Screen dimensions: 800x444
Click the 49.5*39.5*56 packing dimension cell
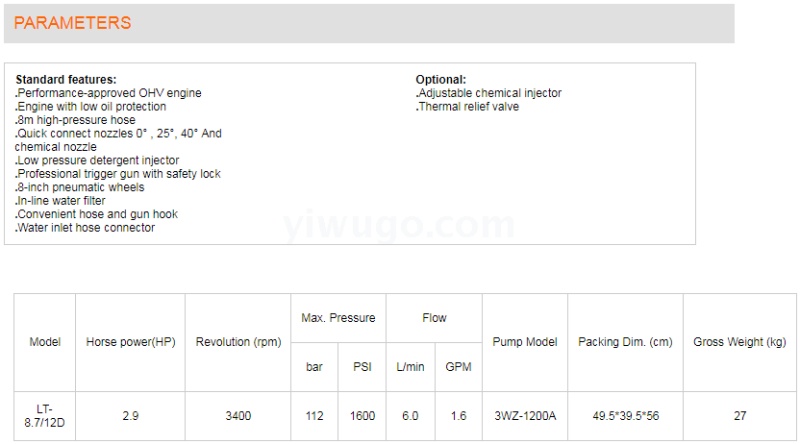(625, 415)
